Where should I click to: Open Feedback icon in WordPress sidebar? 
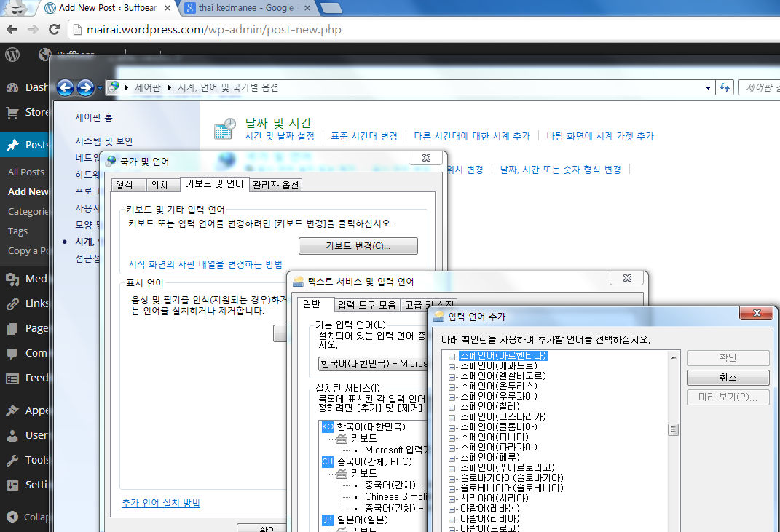tap(12, 378)
